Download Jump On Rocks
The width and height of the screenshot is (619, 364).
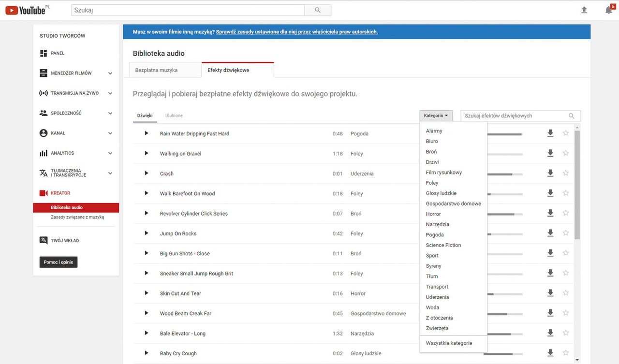point(550,233)
